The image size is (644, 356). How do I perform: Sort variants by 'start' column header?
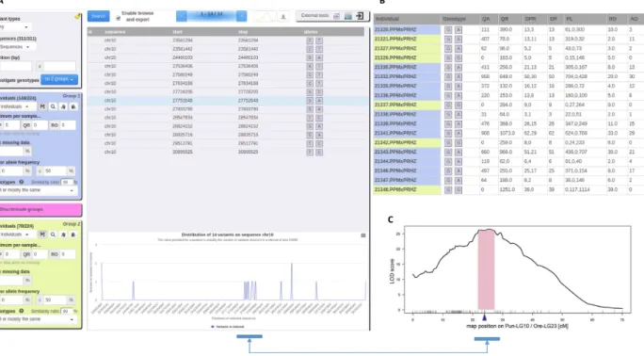coord(177,32)
